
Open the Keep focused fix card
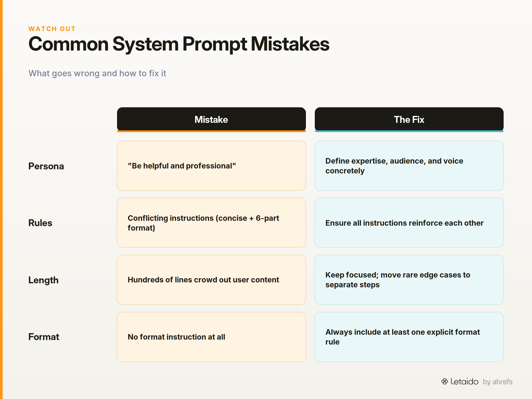point(409,280)
